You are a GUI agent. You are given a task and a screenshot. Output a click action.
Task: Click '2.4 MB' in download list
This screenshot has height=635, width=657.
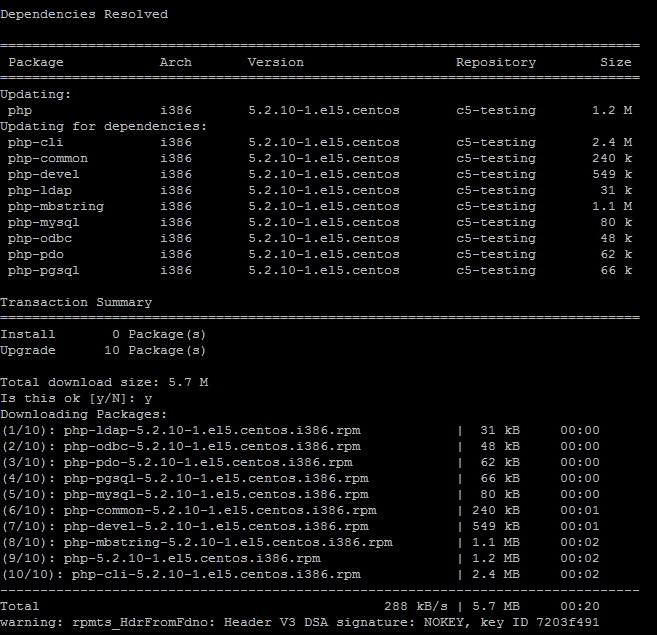496,574
